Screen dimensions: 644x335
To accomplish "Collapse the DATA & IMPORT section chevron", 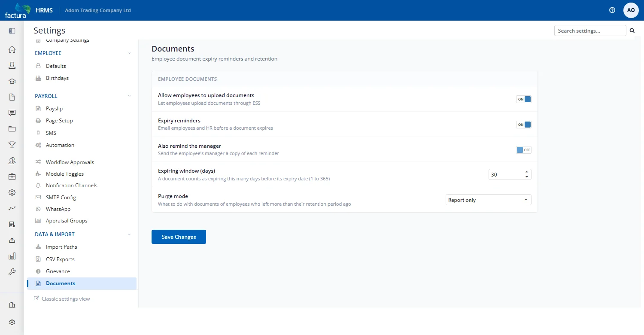I will click(x=129, y=234).
